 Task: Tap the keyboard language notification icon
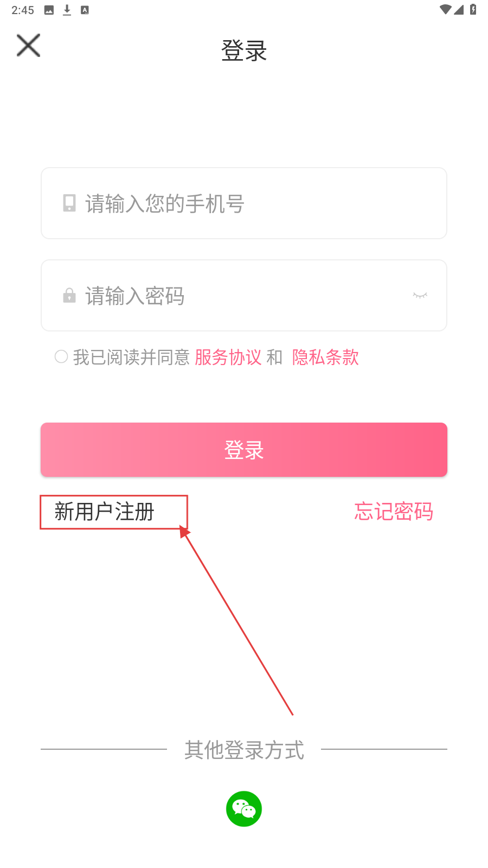(85, 10)
